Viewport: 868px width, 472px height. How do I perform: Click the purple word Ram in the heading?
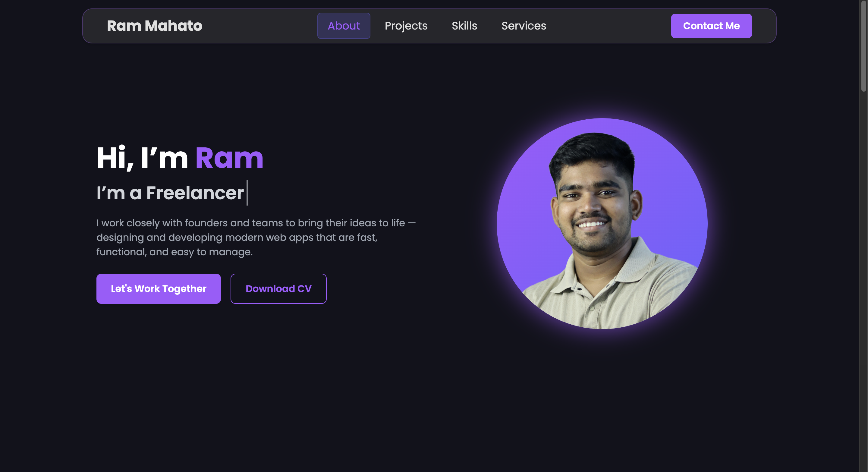[229, 158]
